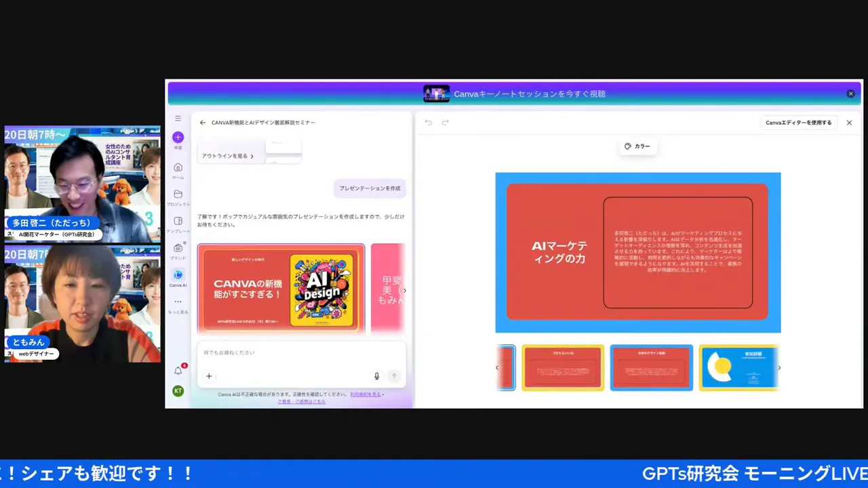The height and width of the screenshot is (488, 868).
Task: Click the left chevron on slide thumbnails
Action: click(x=497, y=367)
